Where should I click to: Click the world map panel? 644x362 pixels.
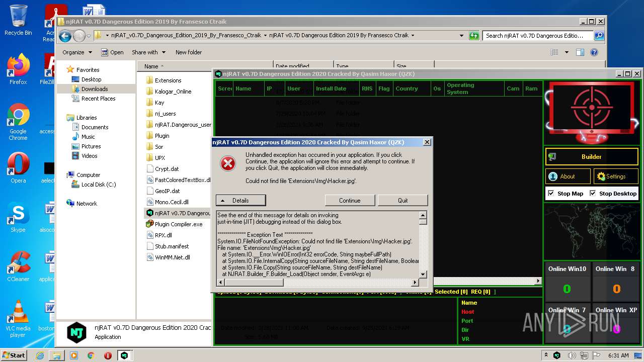click(592, 231)
